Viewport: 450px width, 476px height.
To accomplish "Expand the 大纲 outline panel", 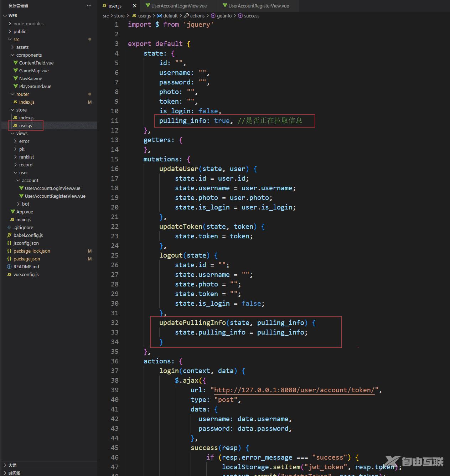I will coord(5,465).
